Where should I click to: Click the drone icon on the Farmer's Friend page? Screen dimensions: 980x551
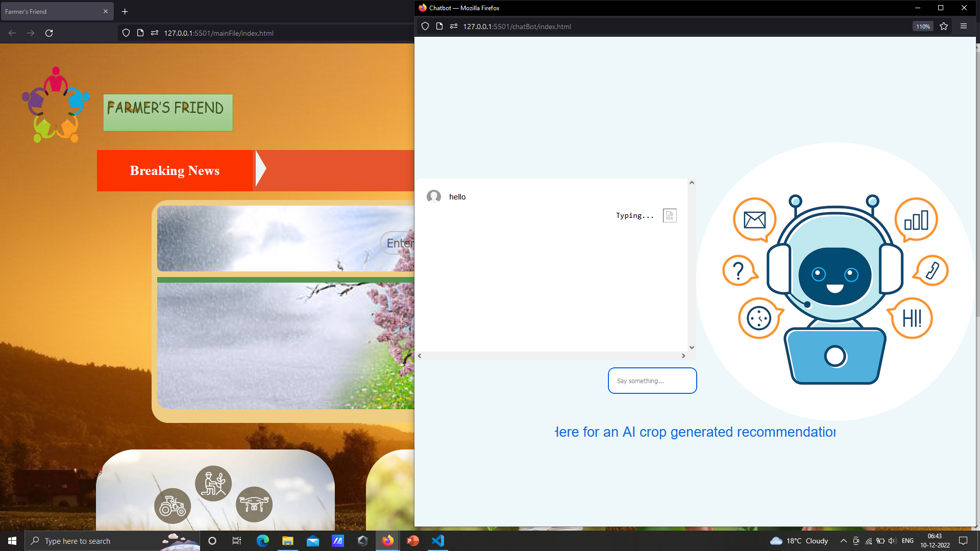coord(254,504)
